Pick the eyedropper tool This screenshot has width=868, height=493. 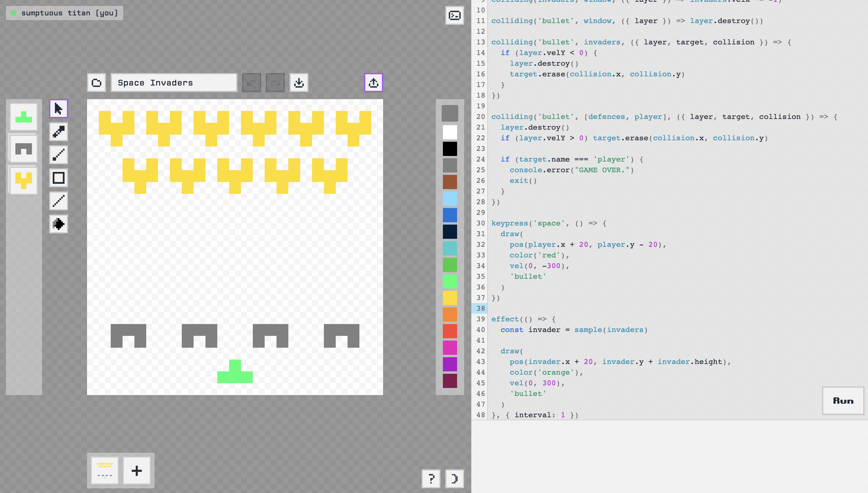[59, 132]
